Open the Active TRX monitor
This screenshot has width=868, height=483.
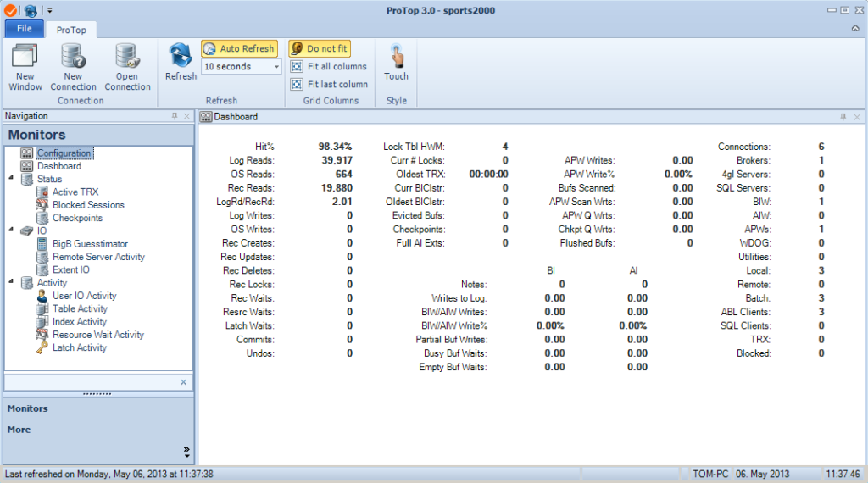75,192
